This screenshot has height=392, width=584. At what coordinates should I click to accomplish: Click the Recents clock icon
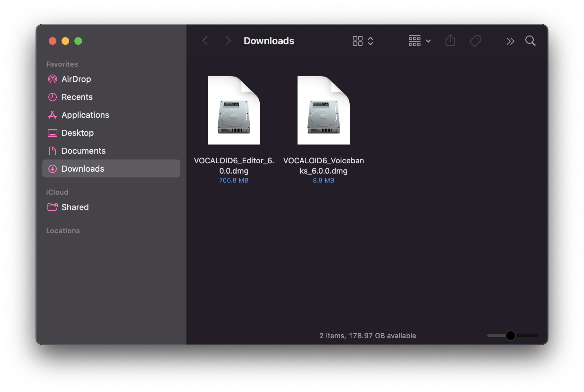tap(53, 97)
